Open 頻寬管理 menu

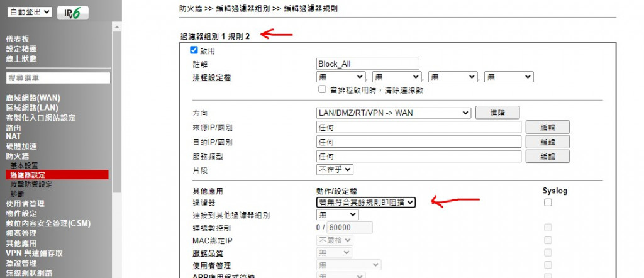click(x=21, y=233)
